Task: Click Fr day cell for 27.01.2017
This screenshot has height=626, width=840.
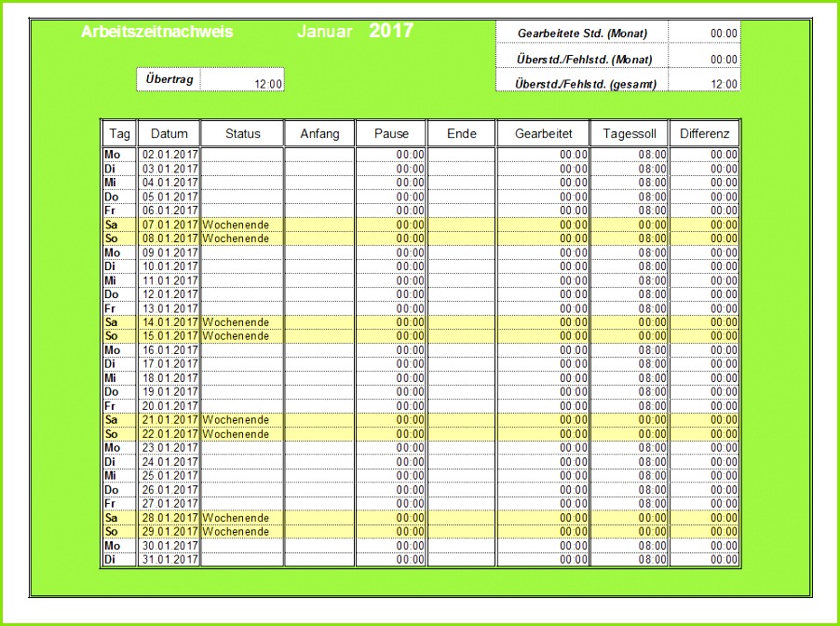Action: [x=119, y=503]
